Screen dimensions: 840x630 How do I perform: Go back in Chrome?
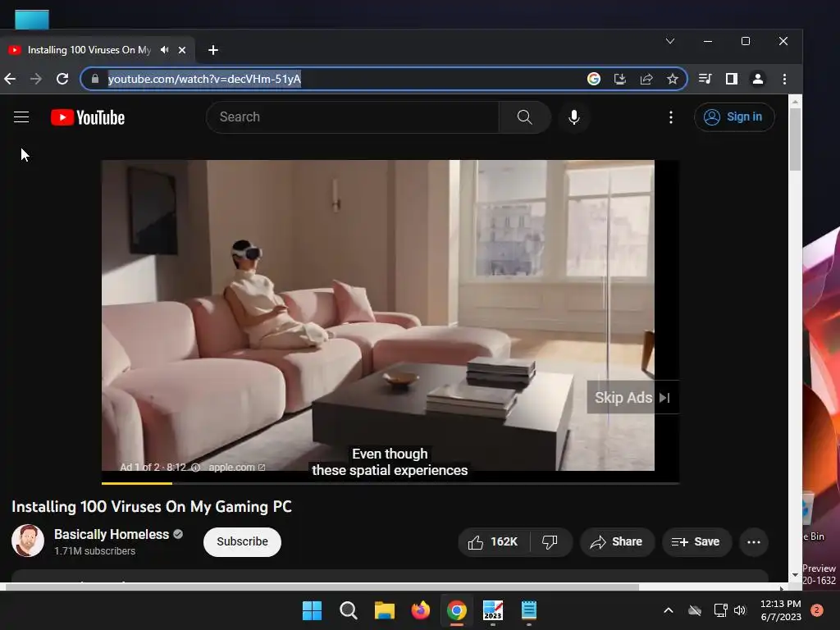(x=10, y=80)
